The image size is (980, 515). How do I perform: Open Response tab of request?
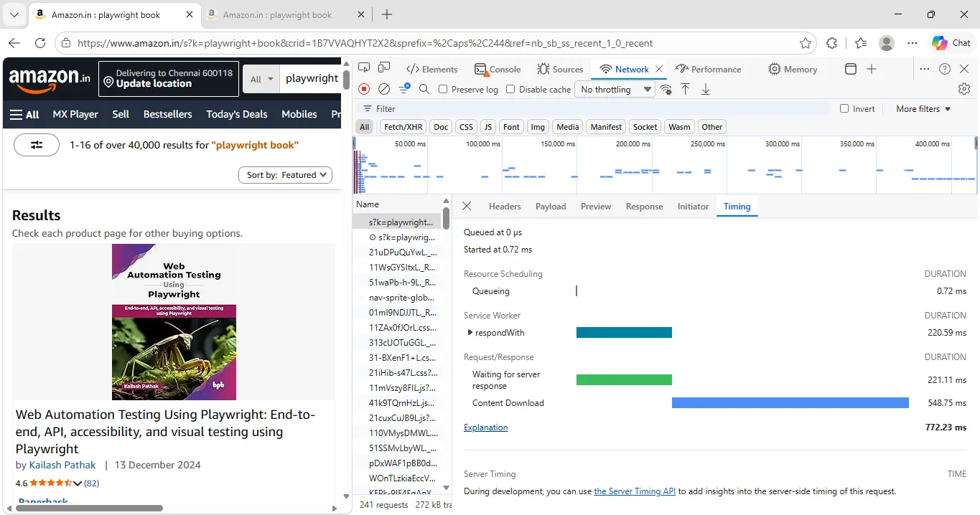click(x=645, y=206)
